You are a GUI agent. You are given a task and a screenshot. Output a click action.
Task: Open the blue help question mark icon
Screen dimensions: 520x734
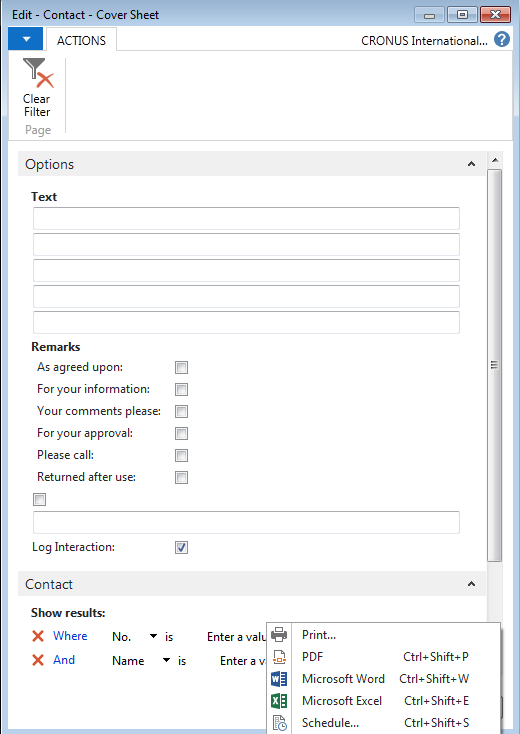click(x=502, y=39)
